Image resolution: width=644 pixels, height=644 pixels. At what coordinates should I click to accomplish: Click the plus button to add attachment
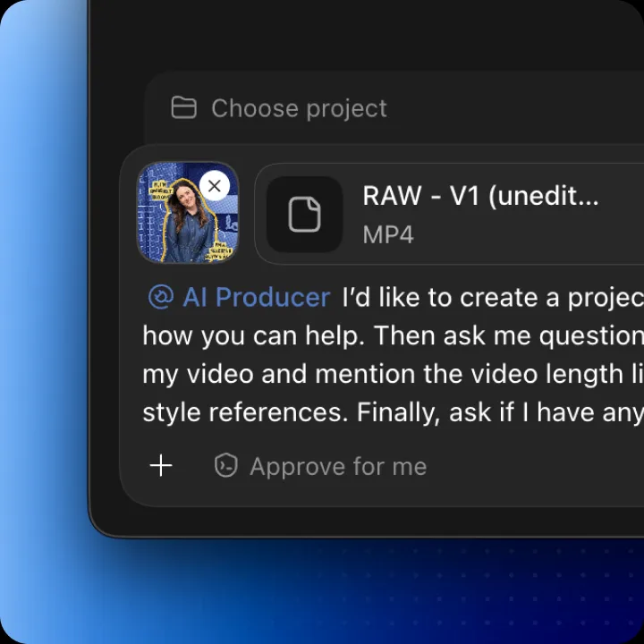click(x=161, y=466)
